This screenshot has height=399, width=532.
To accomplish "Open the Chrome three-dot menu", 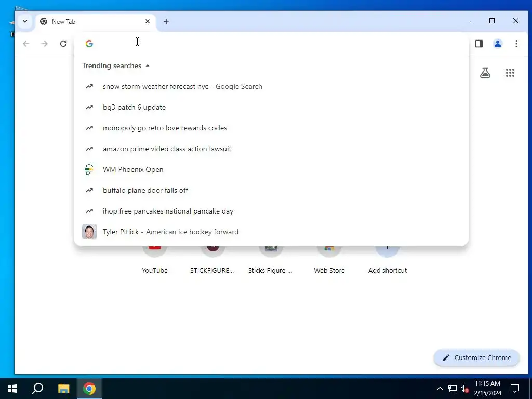I will pos(516,44).
